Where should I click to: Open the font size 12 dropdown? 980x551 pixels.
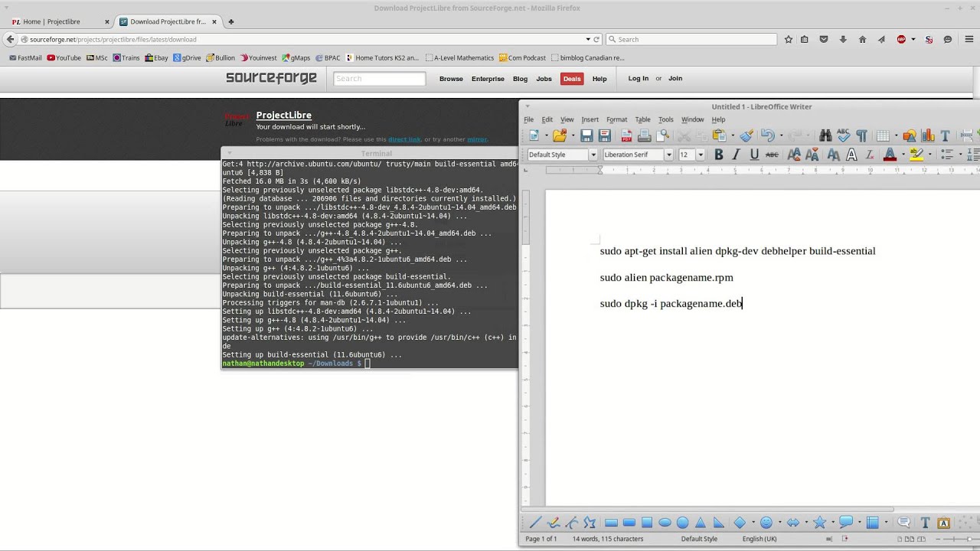tap(701, 155)
